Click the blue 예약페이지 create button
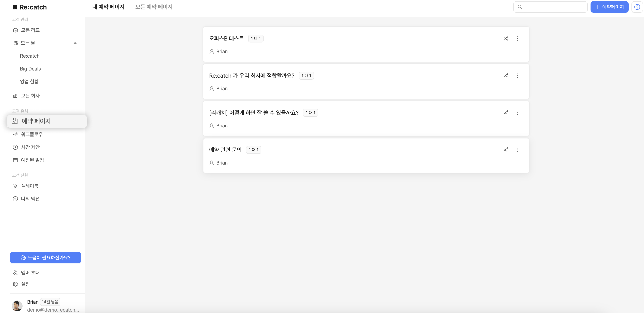Image resolution: width=644 pixels, height=313 pixels. [609, 7]
